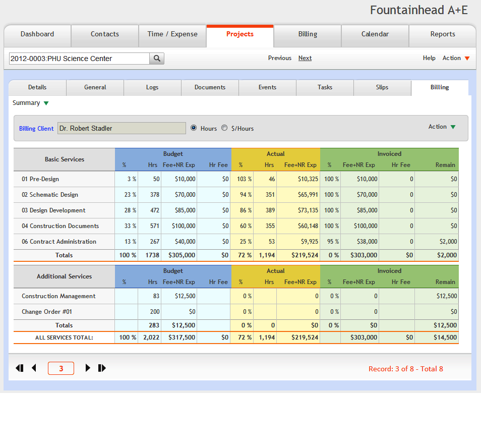
Task: Go to first record arrow icon
Action: coord(20,368)
